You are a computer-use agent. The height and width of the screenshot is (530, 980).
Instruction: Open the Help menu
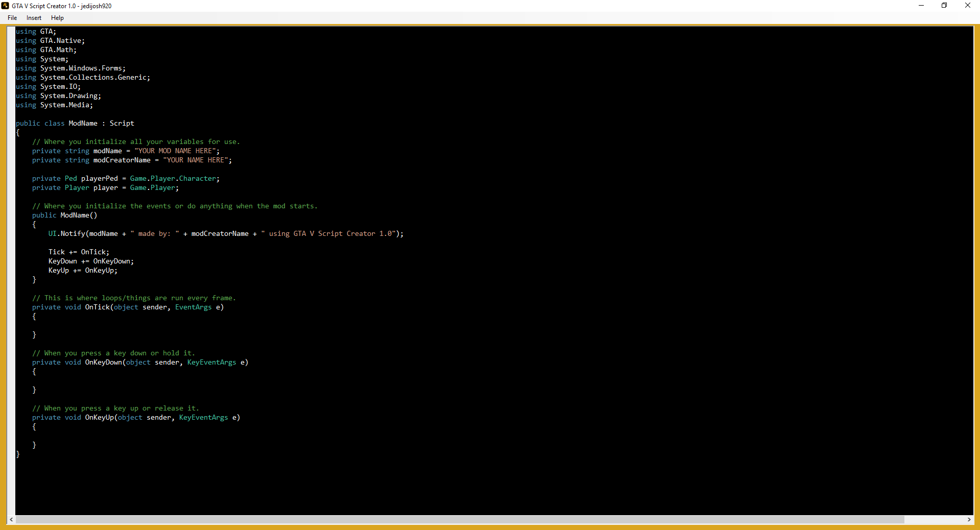click(57, 18)
